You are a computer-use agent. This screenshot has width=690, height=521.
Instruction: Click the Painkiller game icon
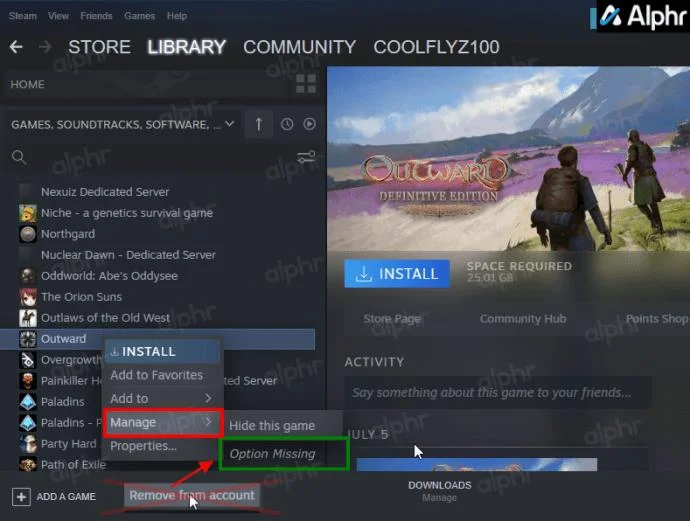point(28,381)
